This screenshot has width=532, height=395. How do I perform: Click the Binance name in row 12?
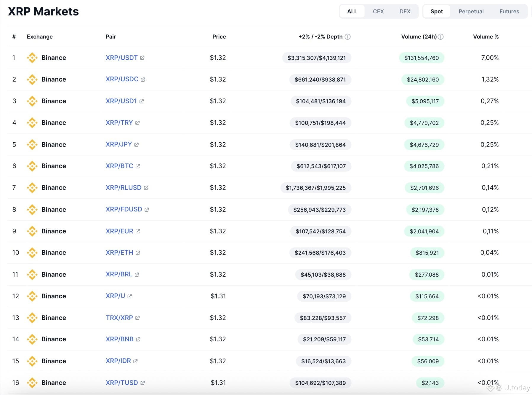(54, 296)
